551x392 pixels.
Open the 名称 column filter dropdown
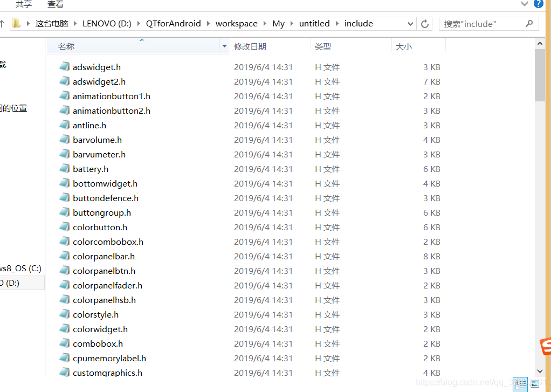coord(224,46)
